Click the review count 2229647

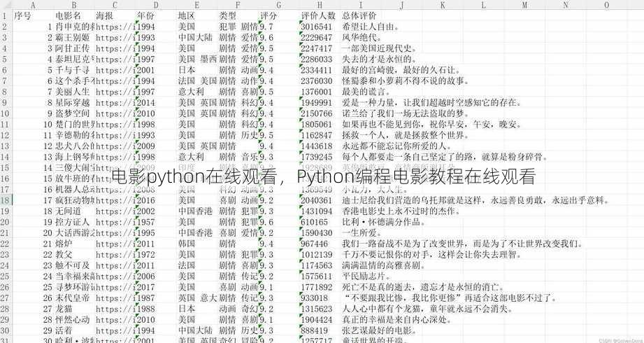tap(316, 38)
